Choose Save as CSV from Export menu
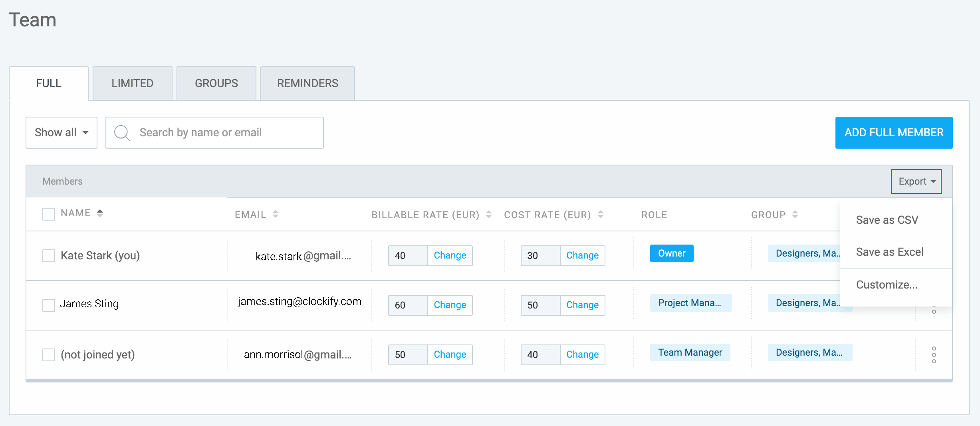The width and height of the screenshot is (980, 426). tap(887, 219)
